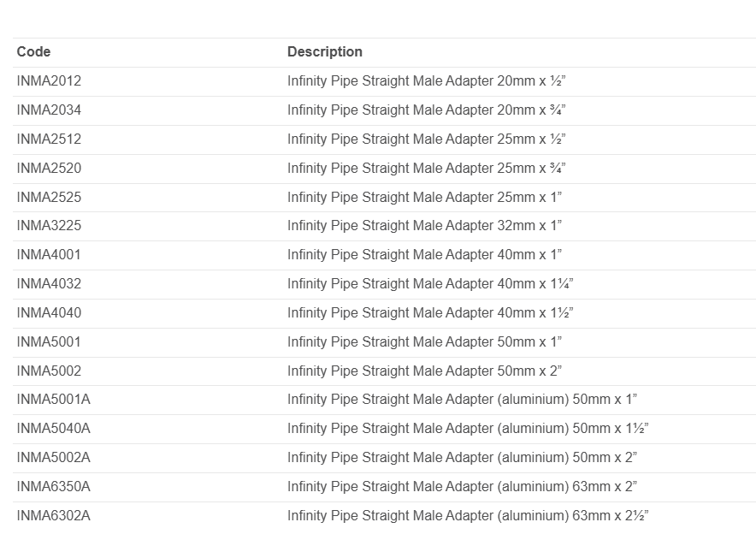Click the INMA4001 code cell
This screenshot has height=540, width=756.
(x=49, y=255)
